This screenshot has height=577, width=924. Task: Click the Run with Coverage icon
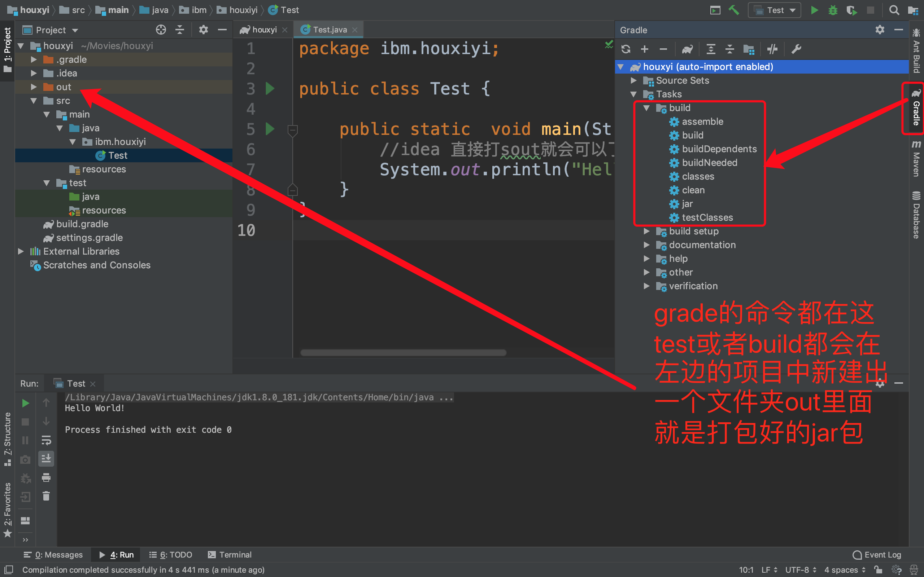pyautogui.click(x=851, y=10)
